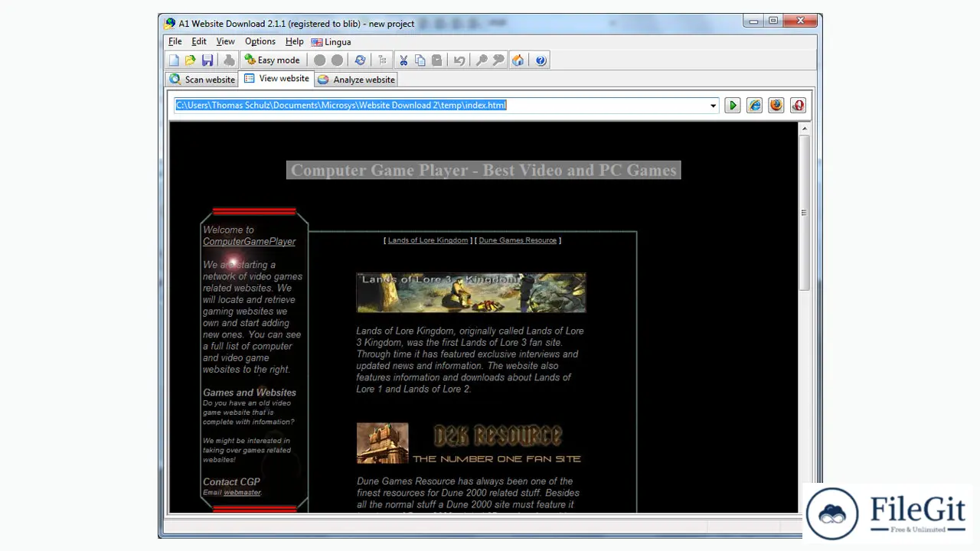
Task: Open project with folder icon
Action: point(190,60)
